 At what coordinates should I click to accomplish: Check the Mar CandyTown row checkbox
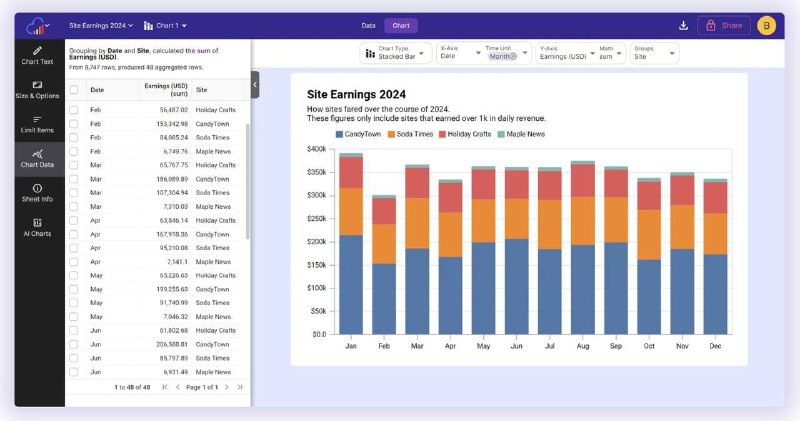click(x=74, y=179)
